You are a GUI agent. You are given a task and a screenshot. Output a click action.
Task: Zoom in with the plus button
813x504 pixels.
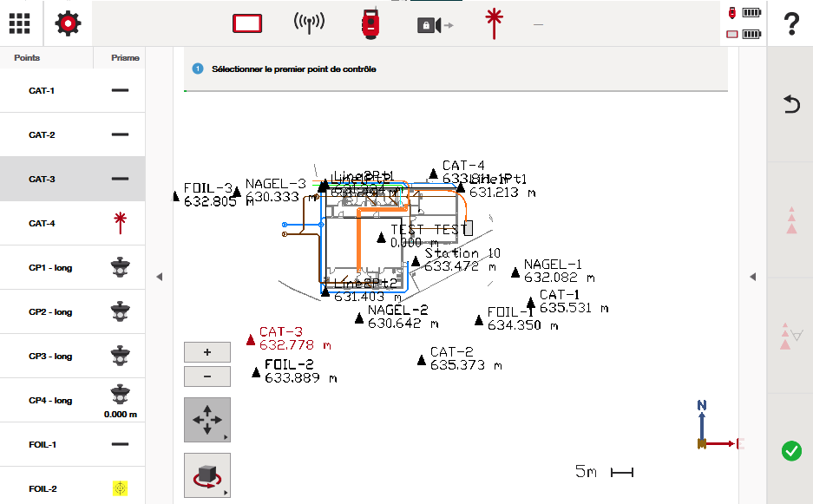[207, 352]
